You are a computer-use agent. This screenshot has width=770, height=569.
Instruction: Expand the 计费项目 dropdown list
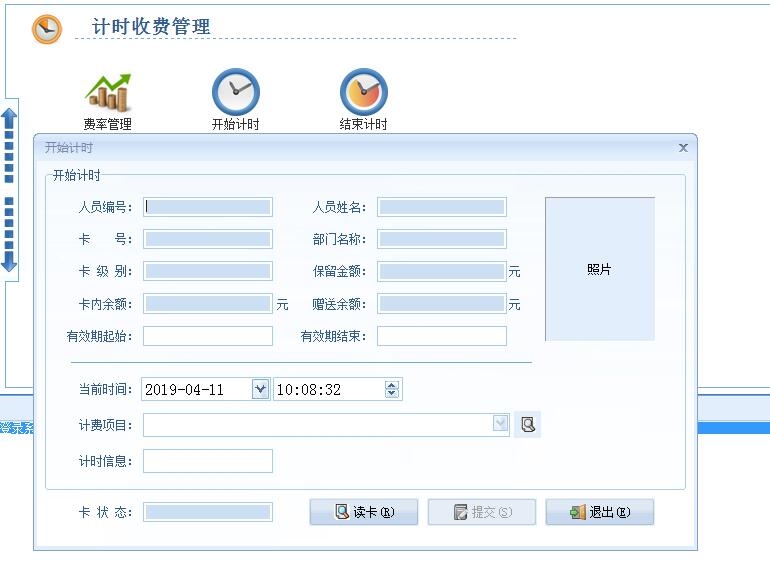point(501,425)
